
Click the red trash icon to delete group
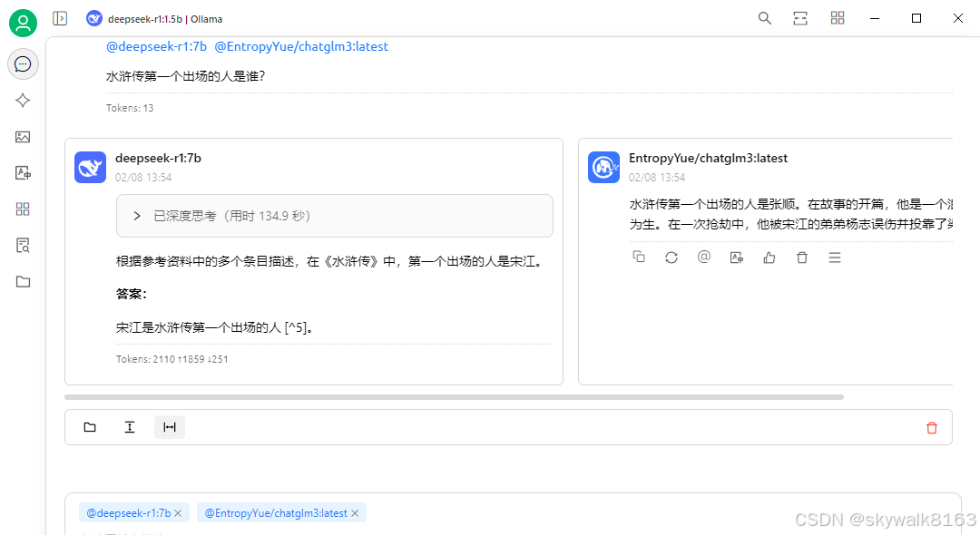coord(932,428)
